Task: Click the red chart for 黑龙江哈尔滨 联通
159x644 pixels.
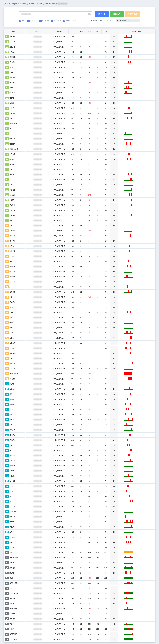Action: (x=128, y=374)
